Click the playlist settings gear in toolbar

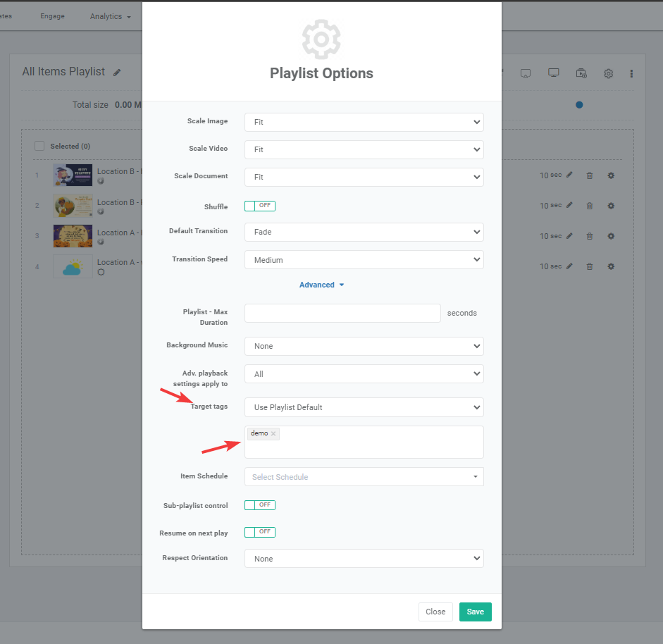pos(608,73)
